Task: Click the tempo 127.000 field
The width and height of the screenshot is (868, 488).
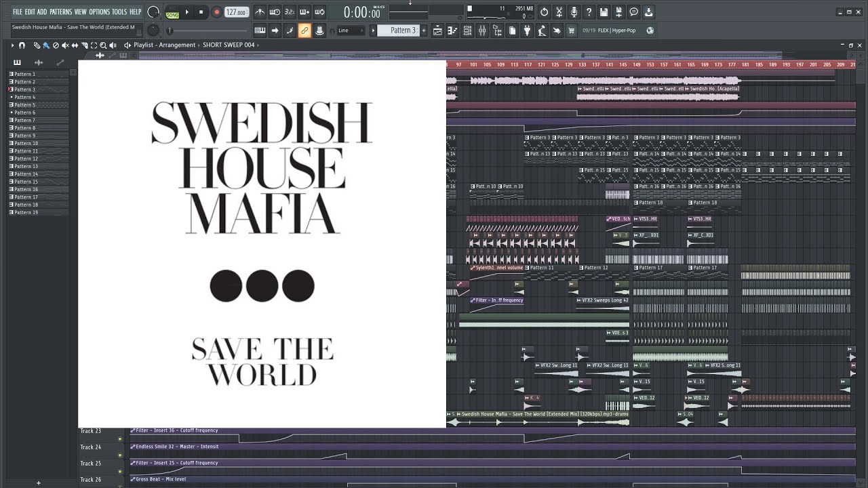Action: (236, 12)
